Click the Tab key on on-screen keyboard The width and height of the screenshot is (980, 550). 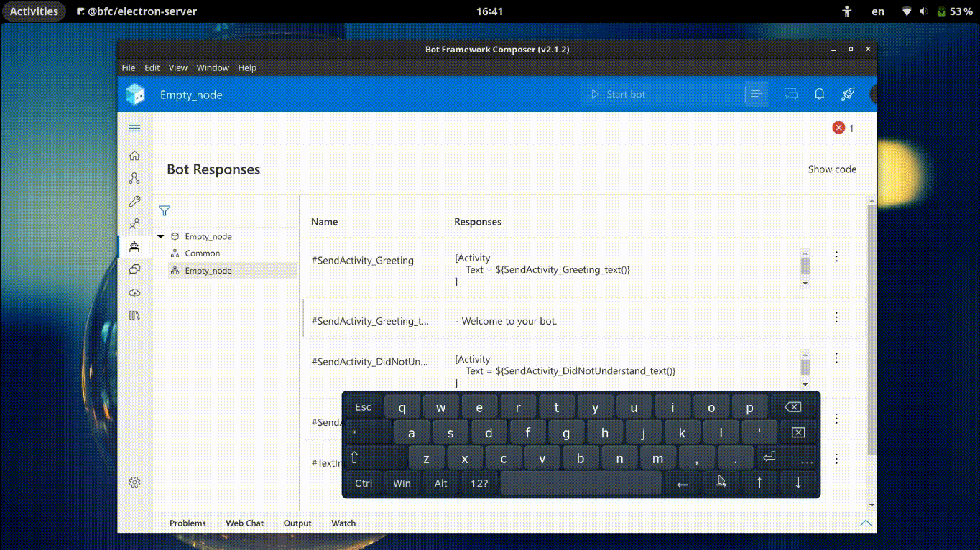(369, 432)
